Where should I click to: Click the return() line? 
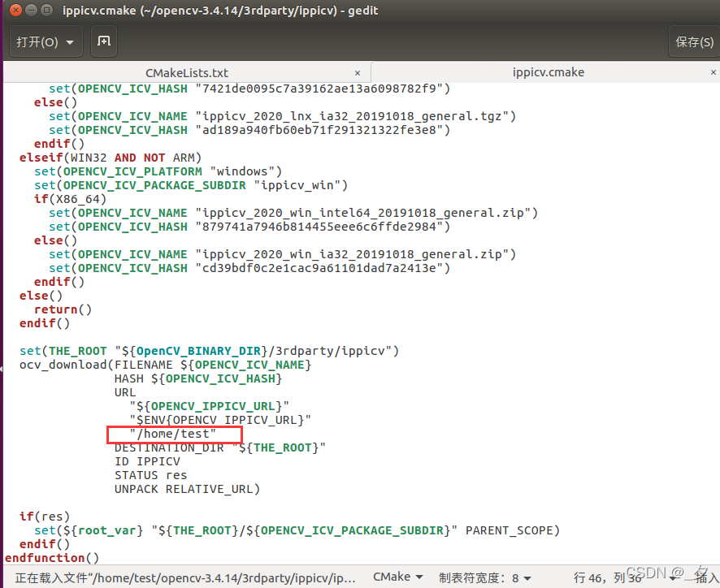pyautogui.click(x=63, y=309)
